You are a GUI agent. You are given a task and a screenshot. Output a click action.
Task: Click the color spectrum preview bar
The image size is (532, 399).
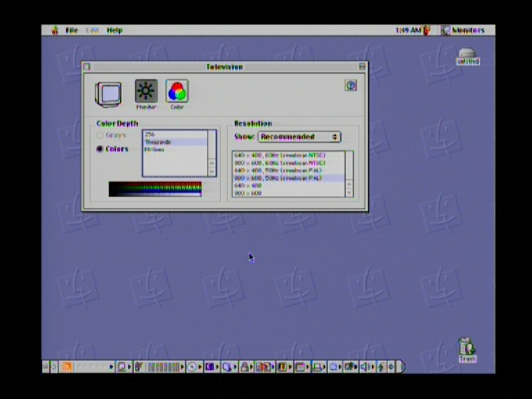(155, 189)
